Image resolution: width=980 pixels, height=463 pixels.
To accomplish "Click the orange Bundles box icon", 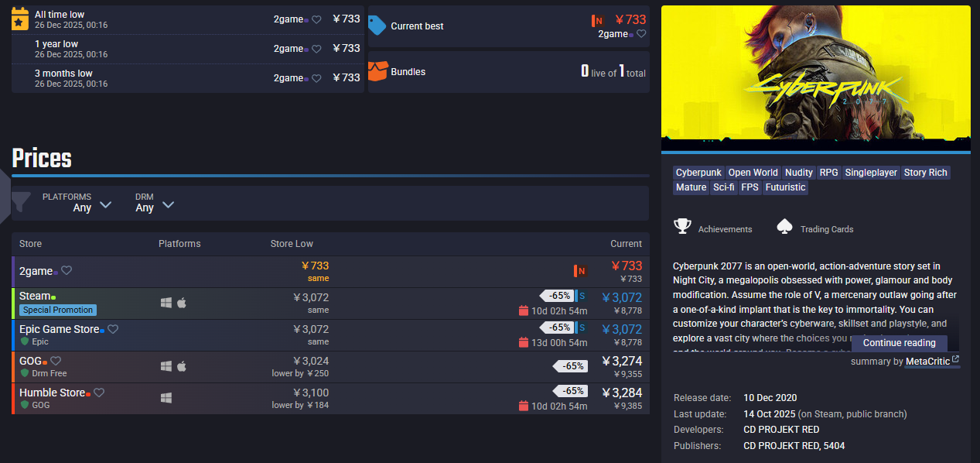I will pyautogui.click(x=377, y=72).
